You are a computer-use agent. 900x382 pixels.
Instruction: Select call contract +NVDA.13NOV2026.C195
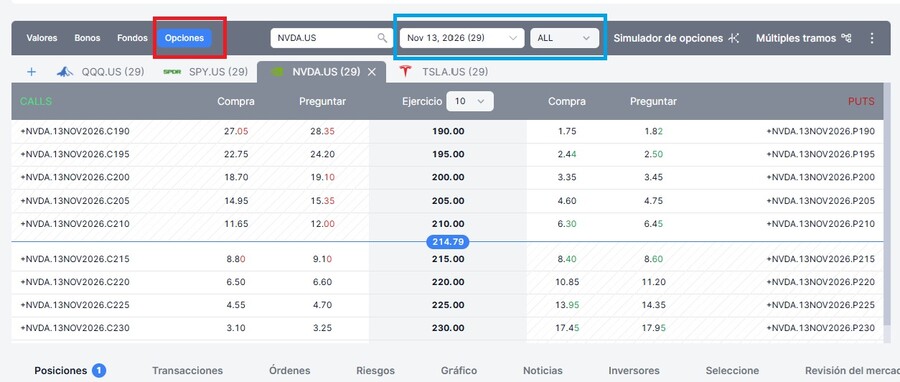point(75,154)
